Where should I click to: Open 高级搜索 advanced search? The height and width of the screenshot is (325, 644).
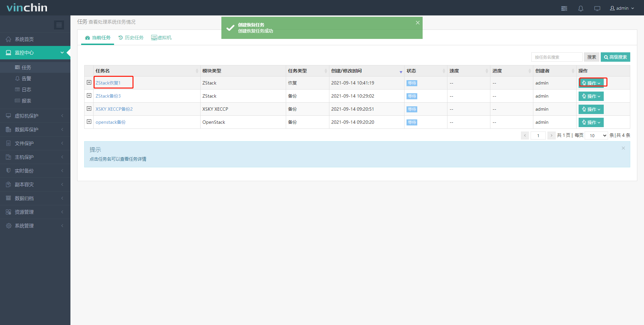[x=615, y=57]
